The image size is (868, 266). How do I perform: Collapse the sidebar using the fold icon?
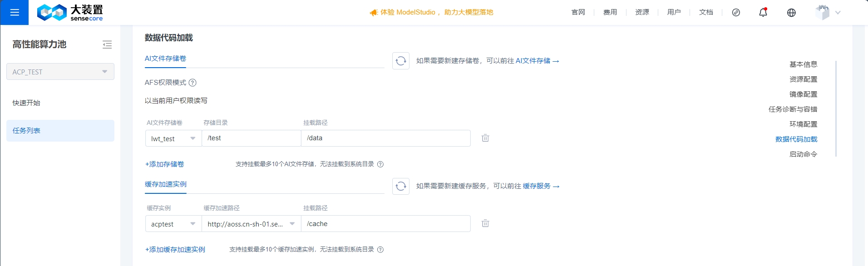tap(107, 44)
